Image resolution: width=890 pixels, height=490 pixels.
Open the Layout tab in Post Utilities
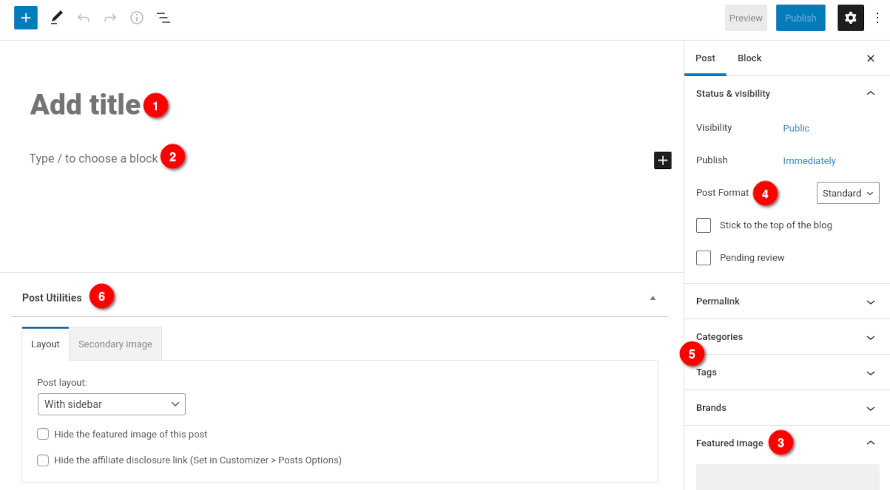tap(45, 344)
